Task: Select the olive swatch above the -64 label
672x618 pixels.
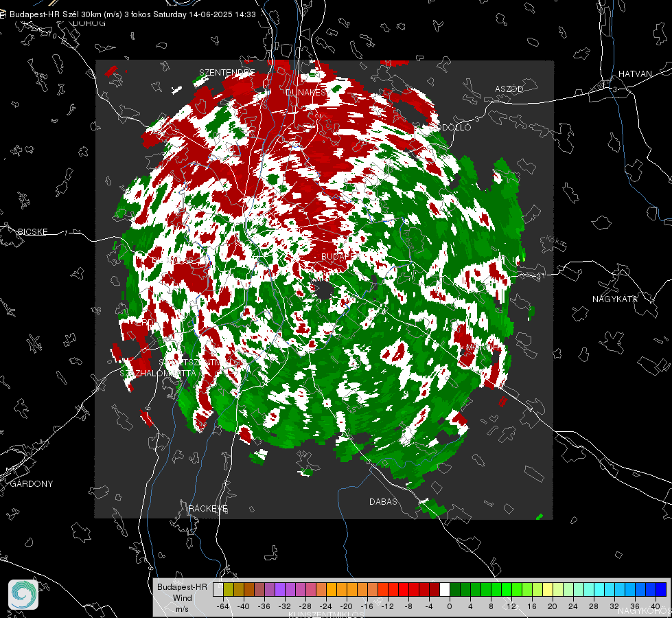Action: click(x=229, y=589)
